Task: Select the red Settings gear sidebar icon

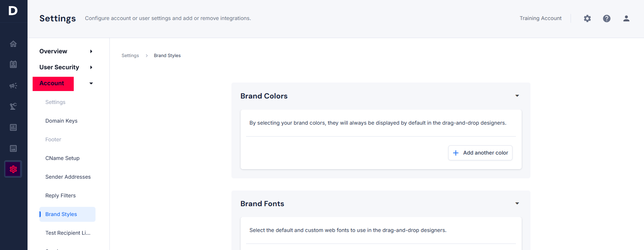Action: pyautogui.click(x=13, y=169)
